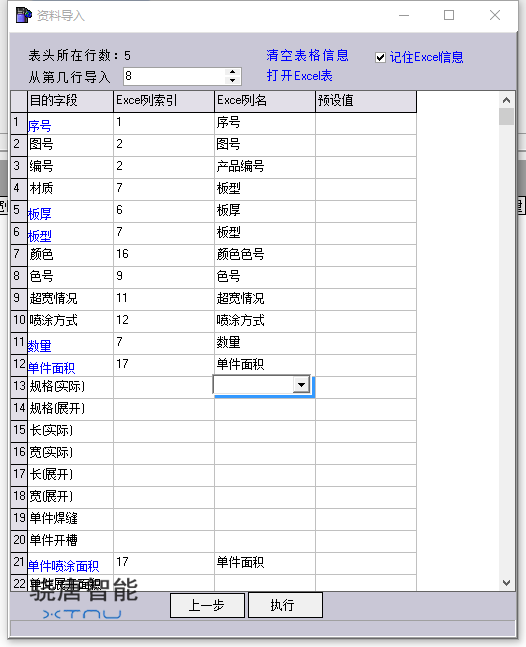Select the 序号 destination field cell
This screenshot has width=526, height=647.
pyautogui.click(x=70, y=123)
